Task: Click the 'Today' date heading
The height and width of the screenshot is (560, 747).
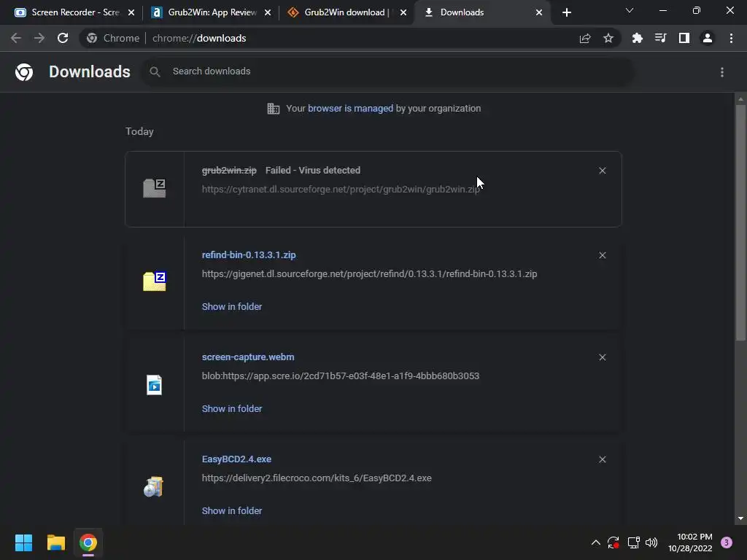Action: [139, 131]
